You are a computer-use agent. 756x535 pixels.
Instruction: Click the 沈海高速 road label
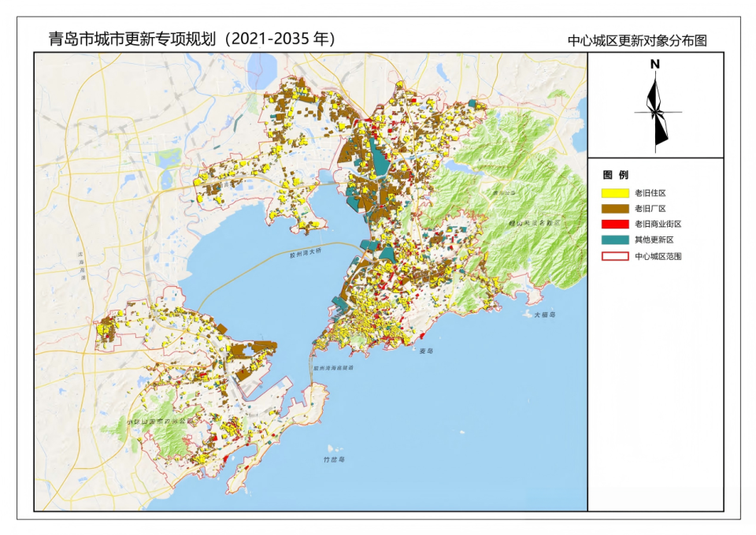pyautogui.click(x=81, y=266)
